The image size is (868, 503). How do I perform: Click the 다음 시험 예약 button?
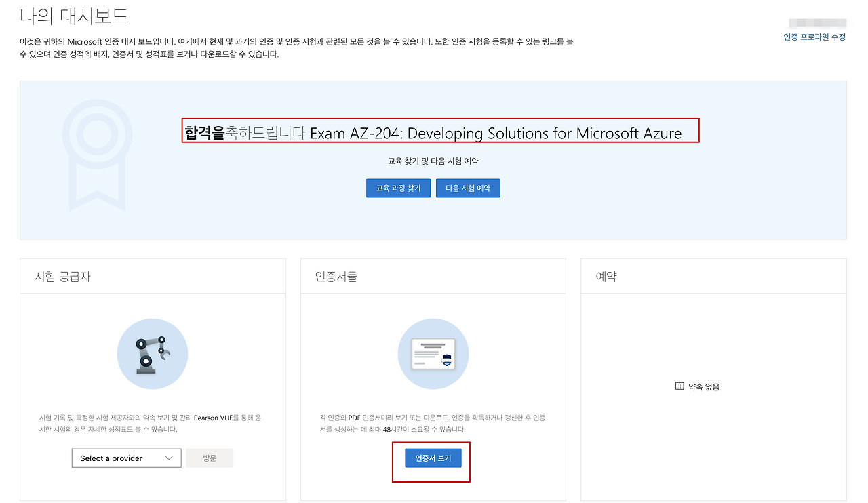[468, 188]
